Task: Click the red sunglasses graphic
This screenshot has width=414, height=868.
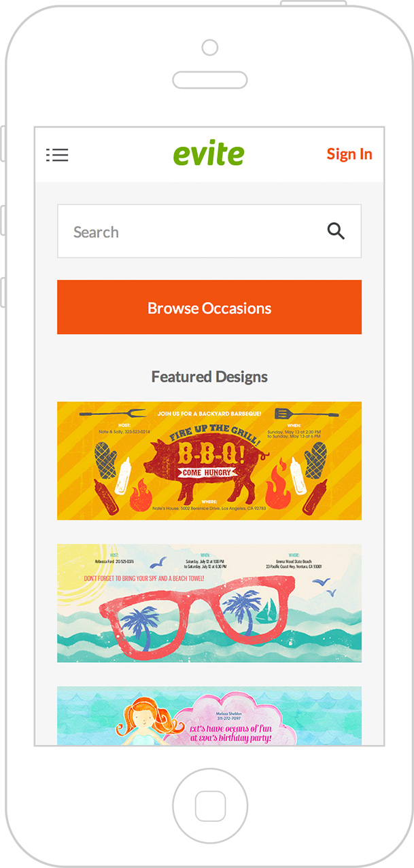Action: (209, 610)
